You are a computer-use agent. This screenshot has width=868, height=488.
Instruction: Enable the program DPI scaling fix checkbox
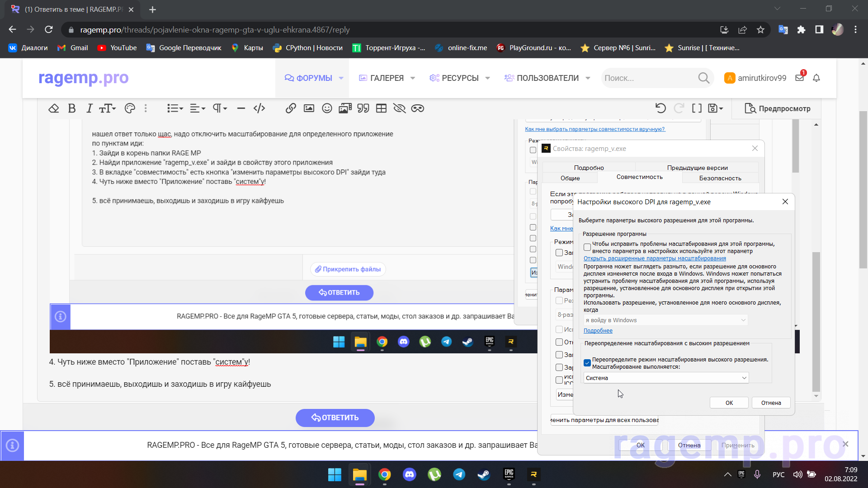[587, 247]
